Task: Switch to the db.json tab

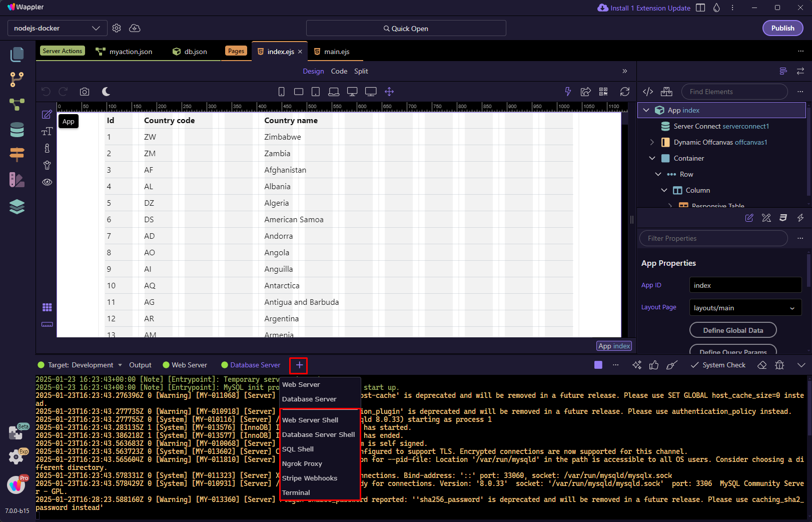Action: coord(190,52)
